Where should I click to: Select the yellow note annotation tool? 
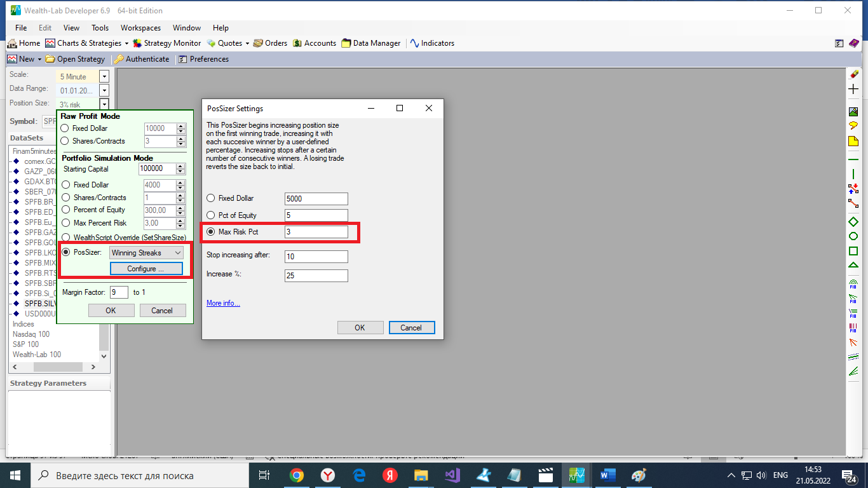click(853, 140)
